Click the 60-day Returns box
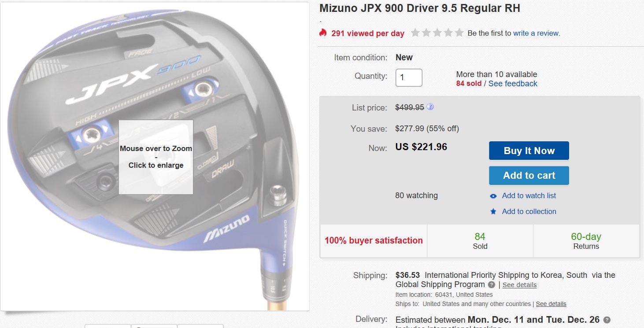Viewport: 644px width, 328px height. tap(586, 241)
